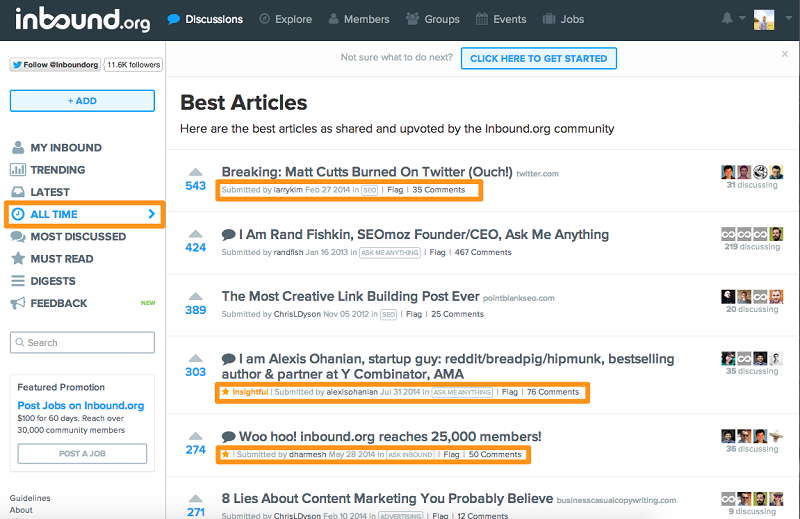This screenshot has width=800, height=519.
Task: Upvote the 8 Lies About Content Marketing article
Action: click(x=195, y=499)
